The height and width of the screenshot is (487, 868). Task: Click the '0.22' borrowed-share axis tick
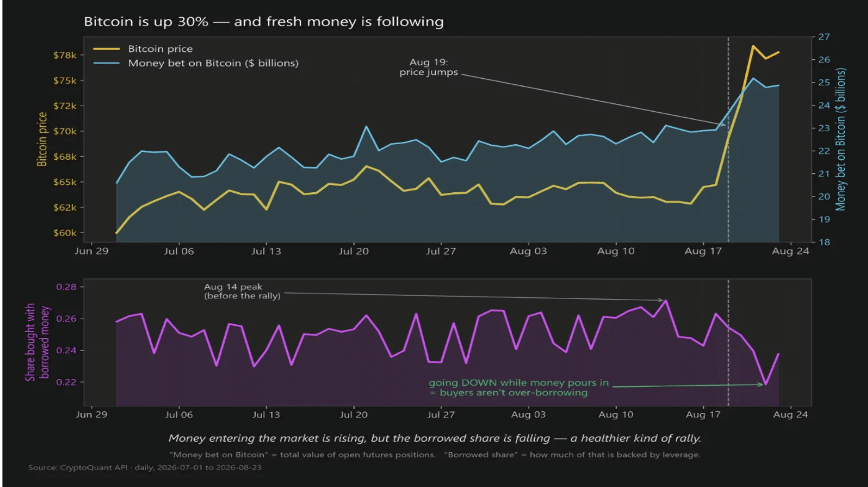coord(66,383)
